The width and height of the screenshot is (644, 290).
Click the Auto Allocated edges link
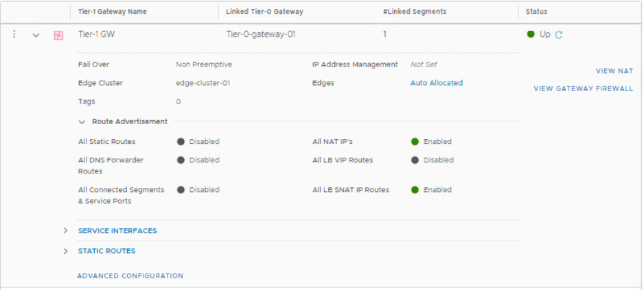tap(436, 83)
